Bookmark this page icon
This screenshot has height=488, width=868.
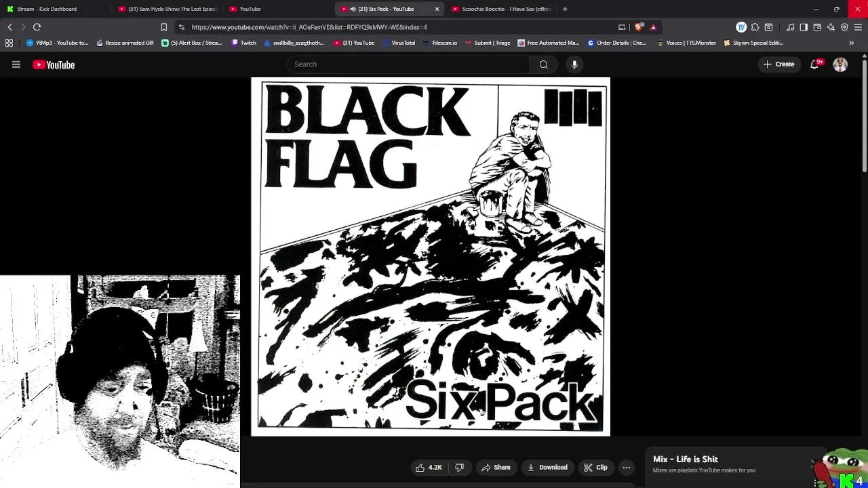click(163, 27)
